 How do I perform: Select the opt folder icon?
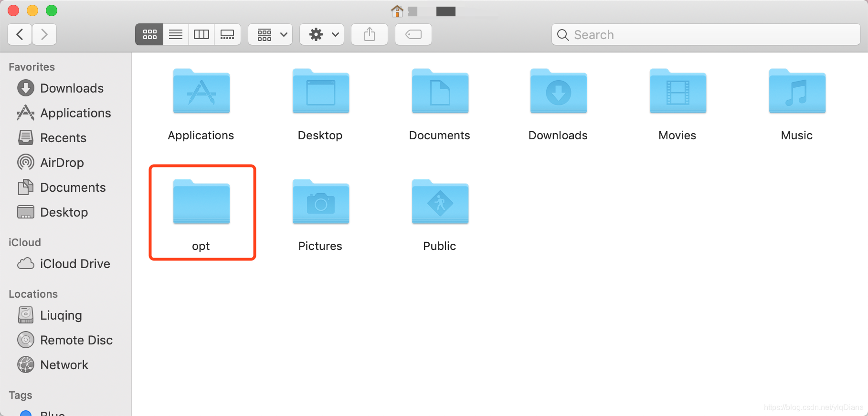pyautogui.click(x=201, y=202)
